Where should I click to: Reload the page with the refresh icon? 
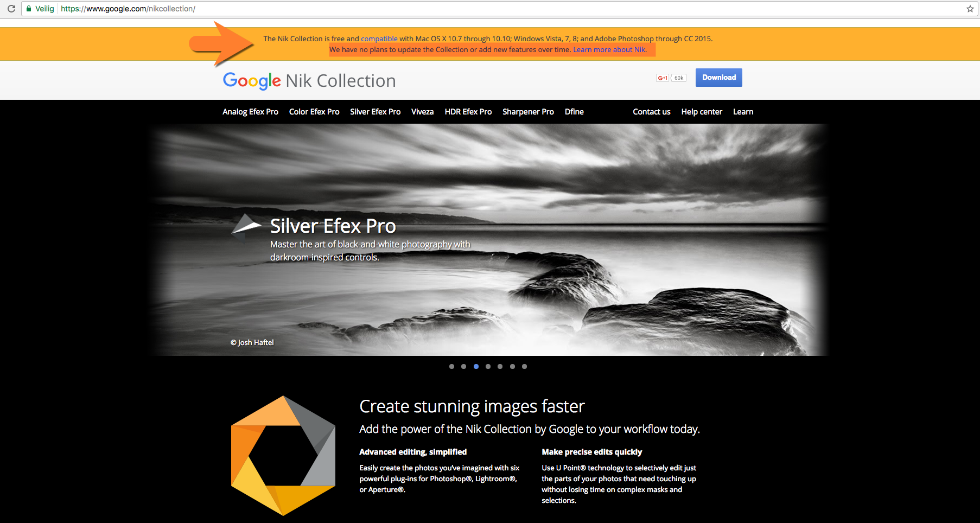[x=11, y=9]
